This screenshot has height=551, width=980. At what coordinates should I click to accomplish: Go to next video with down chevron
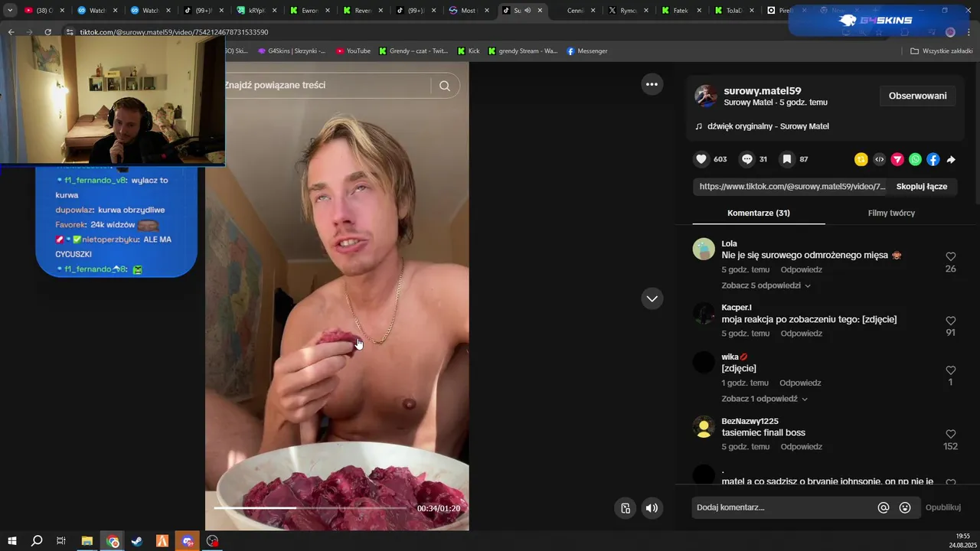pyautogui.click(x=652, y=298)
